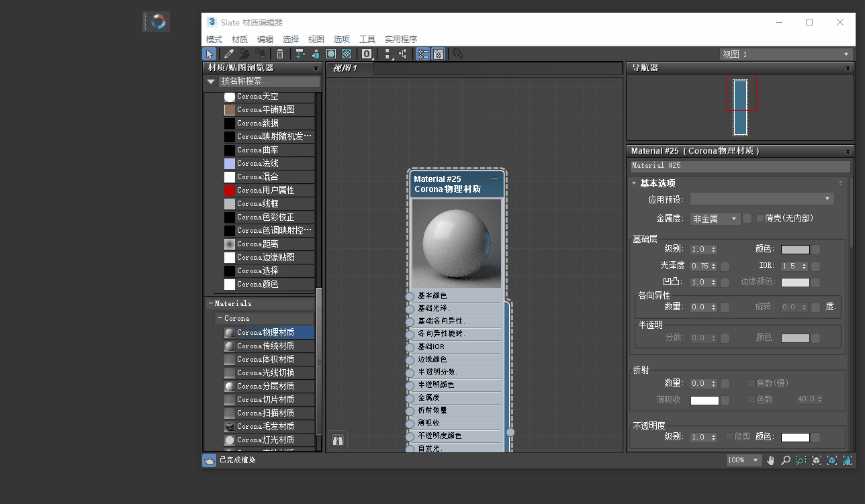The width and height of the screenshot is (865, 504).
Task: Click the 按名称搜索 search field
Action: pyautogui.click(x=269, y=81)
